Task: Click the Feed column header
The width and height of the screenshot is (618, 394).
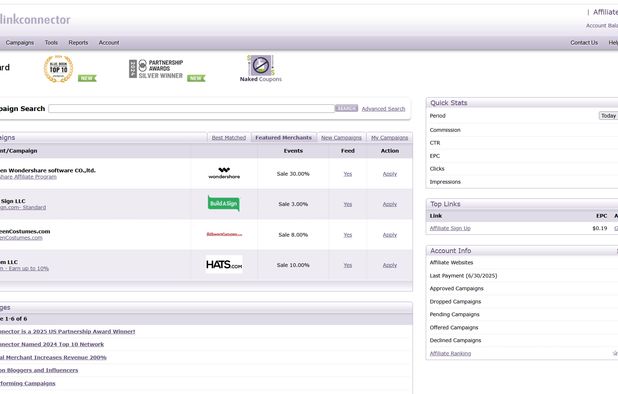Action: (x=348, y=151)
